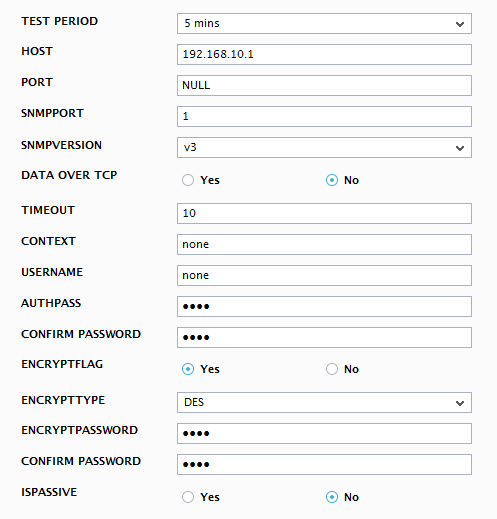Click the SNMPPort input field
The image size is (497, 519).
tap(324, 116)
